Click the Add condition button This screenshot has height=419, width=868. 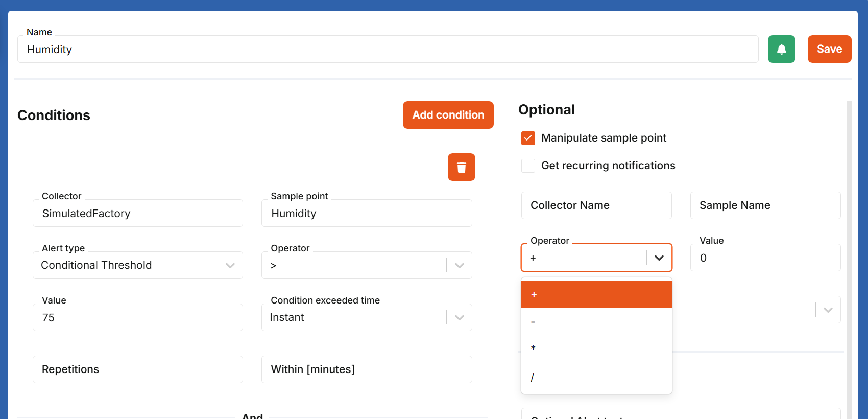pos(448,115)
